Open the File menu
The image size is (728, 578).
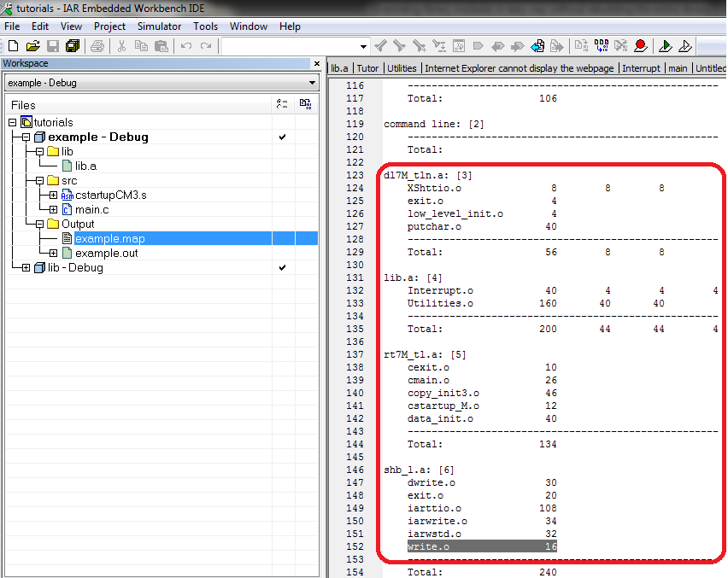12,26
